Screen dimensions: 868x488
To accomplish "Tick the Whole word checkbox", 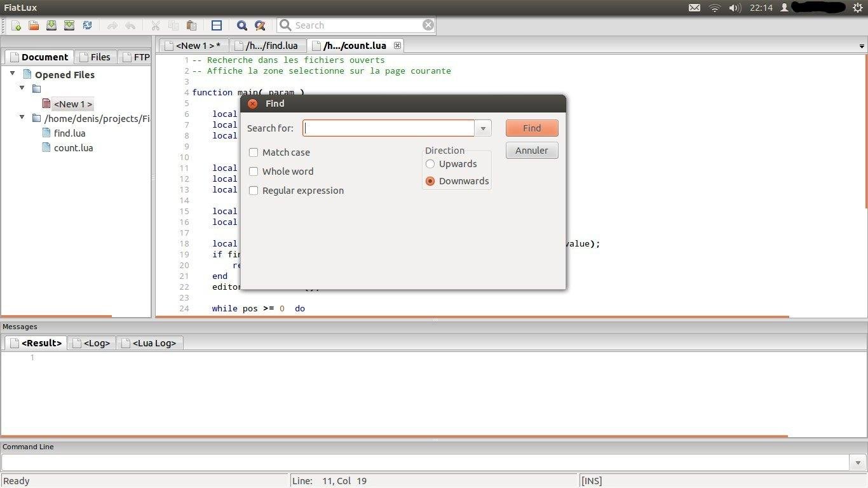I will pos(254,172).
